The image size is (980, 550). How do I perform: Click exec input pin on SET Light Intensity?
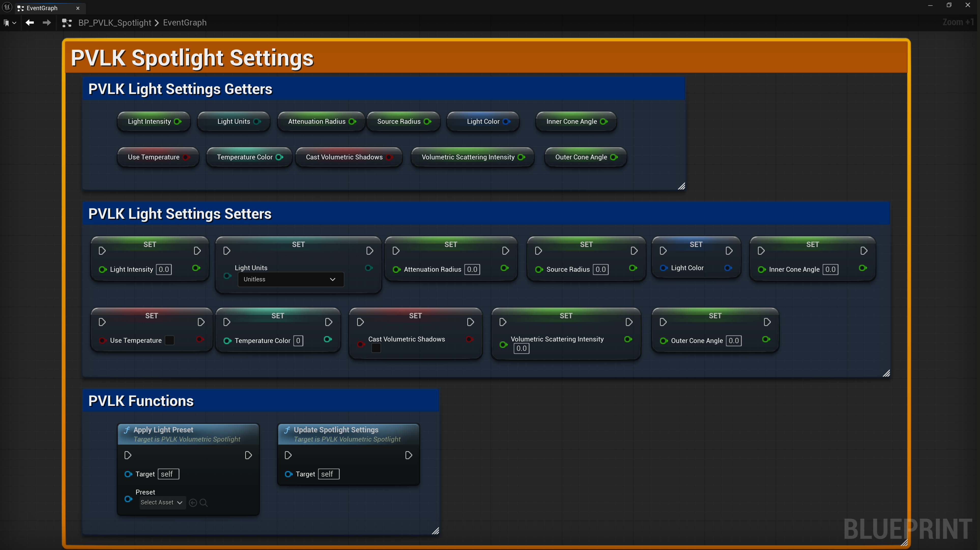point(102,251)
